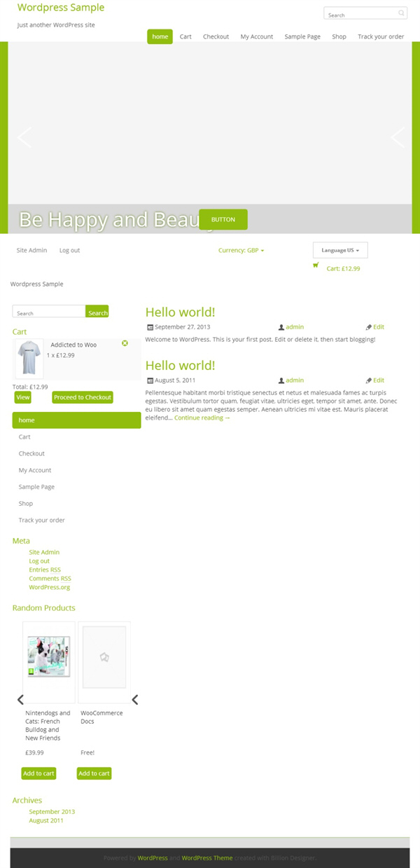The width and height of the screenshot is (420, 868).
Task: Click the sidebar search input field
Action: [49, 312]
